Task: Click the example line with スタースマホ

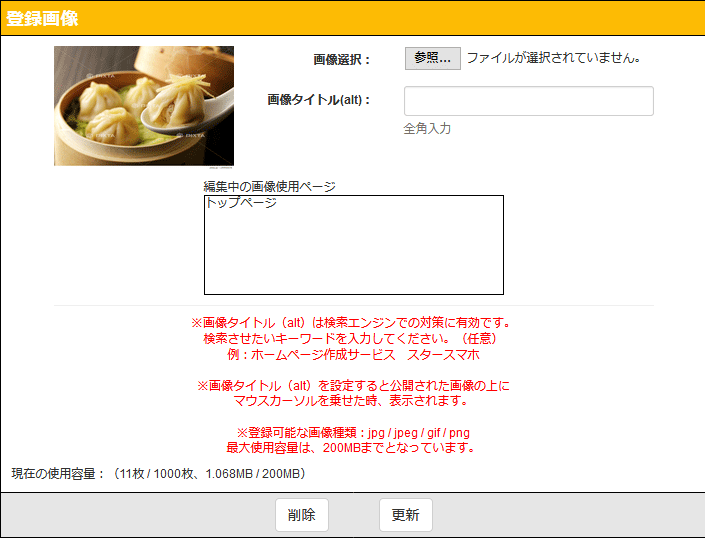Action: coord(353,354)
